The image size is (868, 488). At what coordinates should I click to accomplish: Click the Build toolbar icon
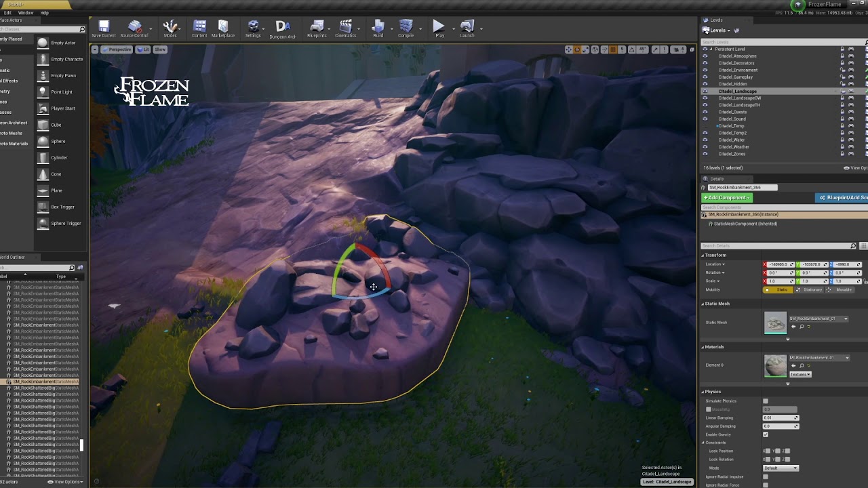pos(378,28)
